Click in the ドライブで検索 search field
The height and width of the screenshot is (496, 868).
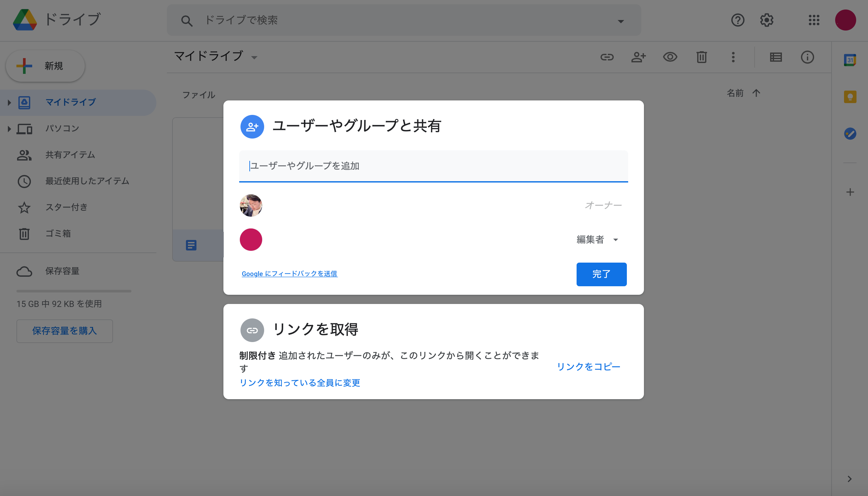click(404, 20)
